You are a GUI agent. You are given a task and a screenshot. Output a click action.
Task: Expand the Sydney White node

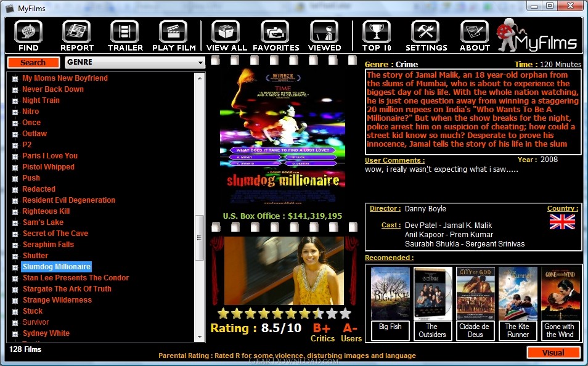(x=15, y=334)
